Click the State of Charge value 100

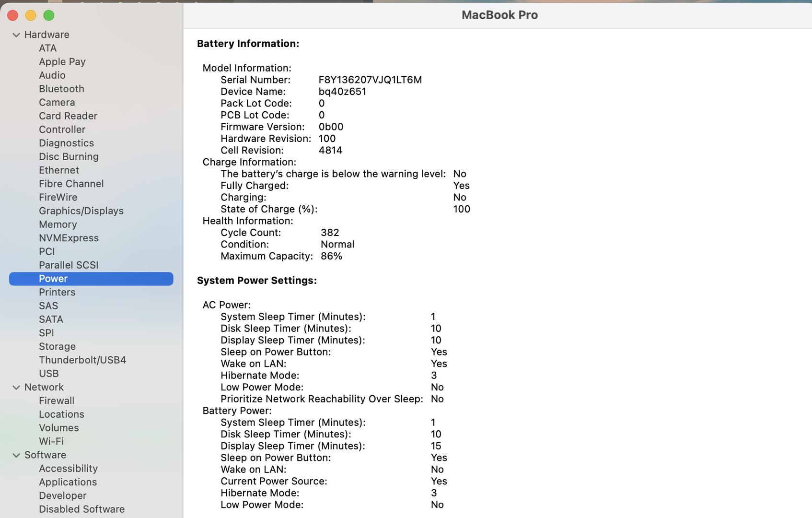[x=462, y=209]
